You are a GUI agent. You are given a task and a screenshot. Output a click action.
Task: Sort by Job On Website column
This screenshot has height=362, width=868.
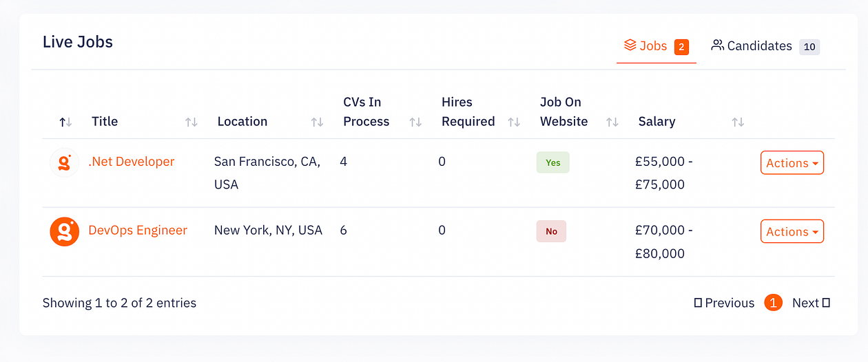pyautogui.click(x=612, y=122)
